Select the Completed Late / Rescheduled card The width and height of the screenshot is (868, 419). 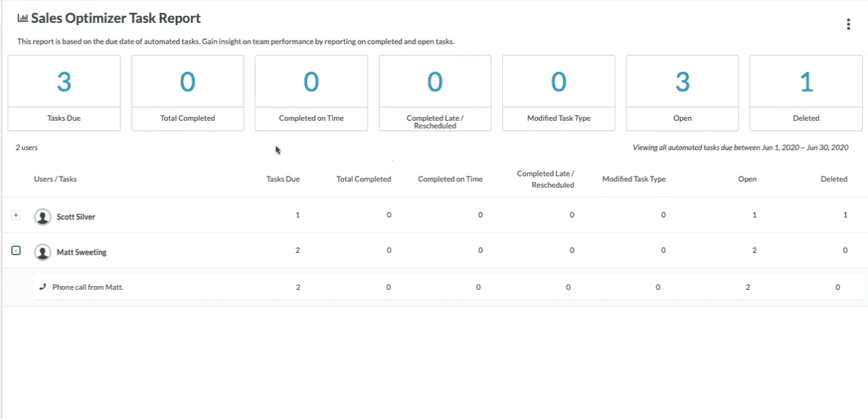[435, 93]
